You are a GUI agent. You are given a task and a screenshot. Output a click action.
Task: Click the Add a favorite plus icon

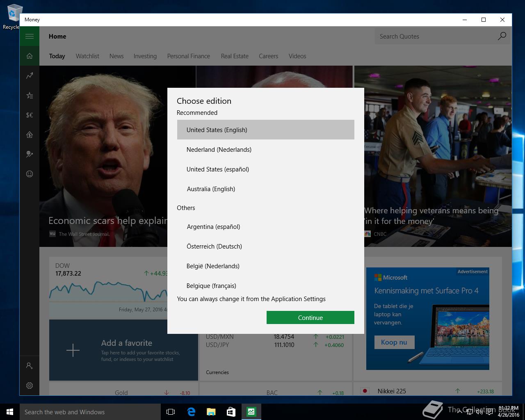point(73,350)
